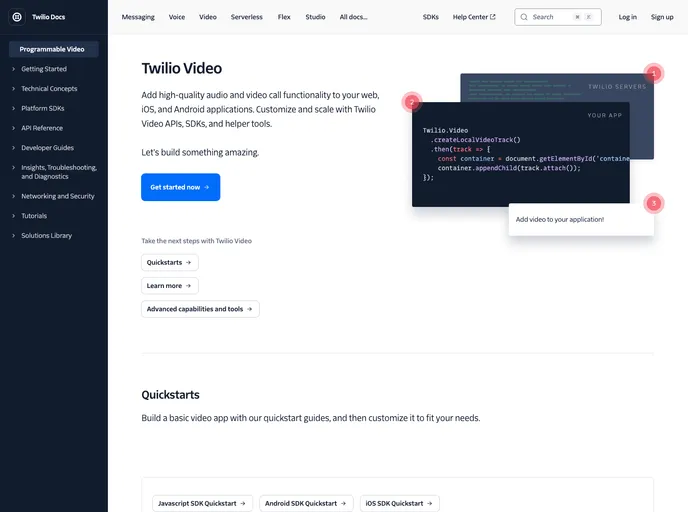688x512 pixels.
Task: Expand Insights, Troubleshooting, and Diagnostics chevron
Action: click(x=13, y=168)
